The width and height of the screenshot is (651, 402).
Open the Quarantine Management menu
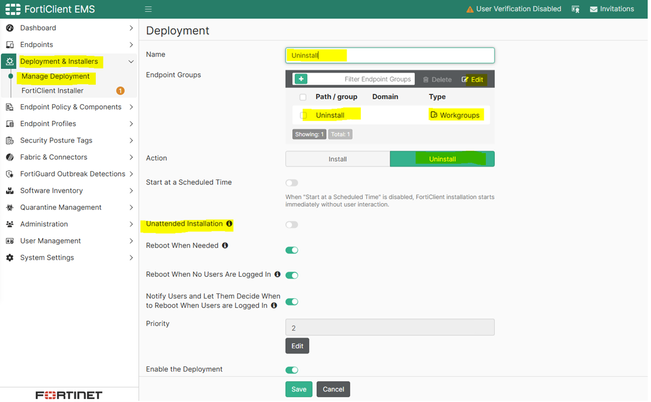(x=61, y=207)
